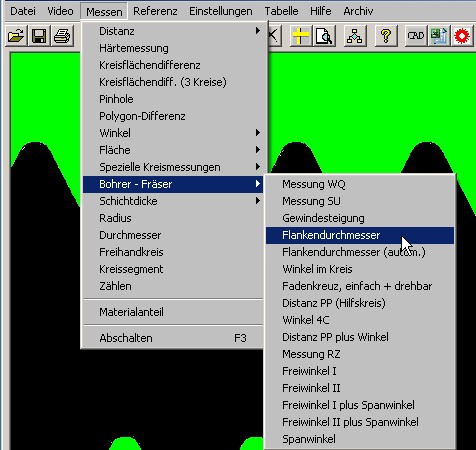Click the green image canvas area
476x450 pixels.
(367, 100)
